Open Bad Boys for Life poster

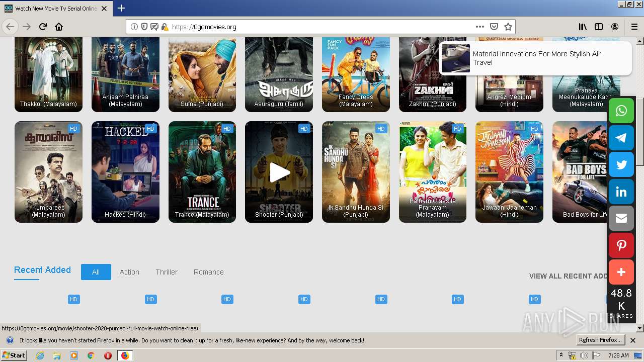point(580,172)
